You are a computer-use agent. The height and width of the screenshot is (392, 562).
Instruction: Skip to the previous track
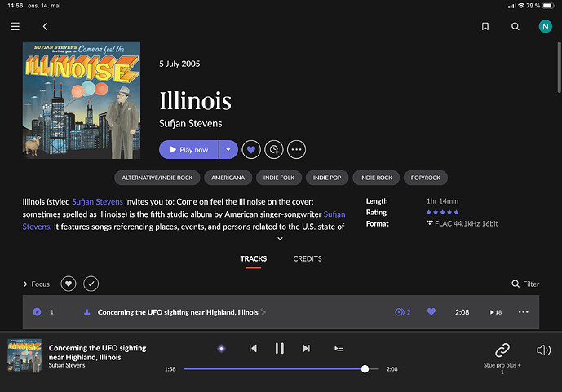pyautogui.click(x=253, y=348)
